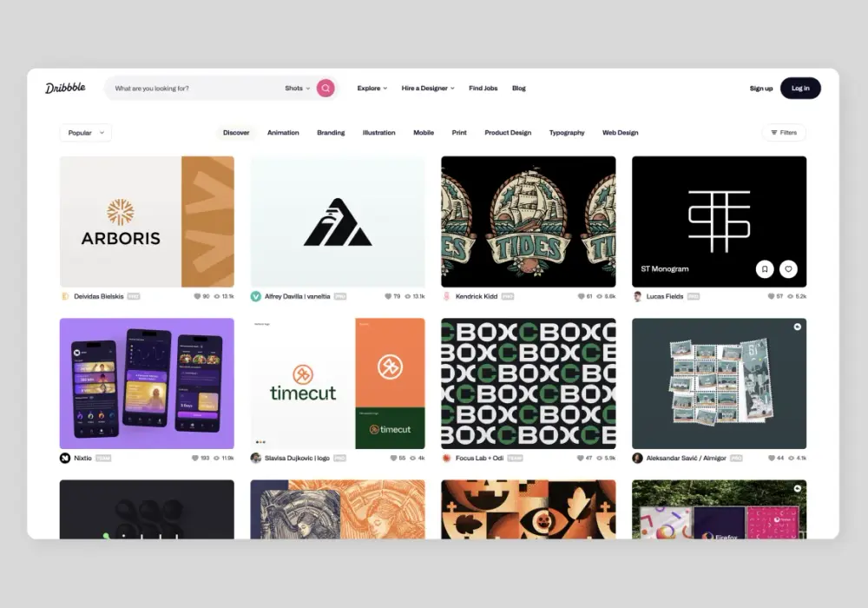The height and width of the screenshot is (608, 868).
Task: Open Deividas Bielskis' profile name
Action: click(99, 296)
